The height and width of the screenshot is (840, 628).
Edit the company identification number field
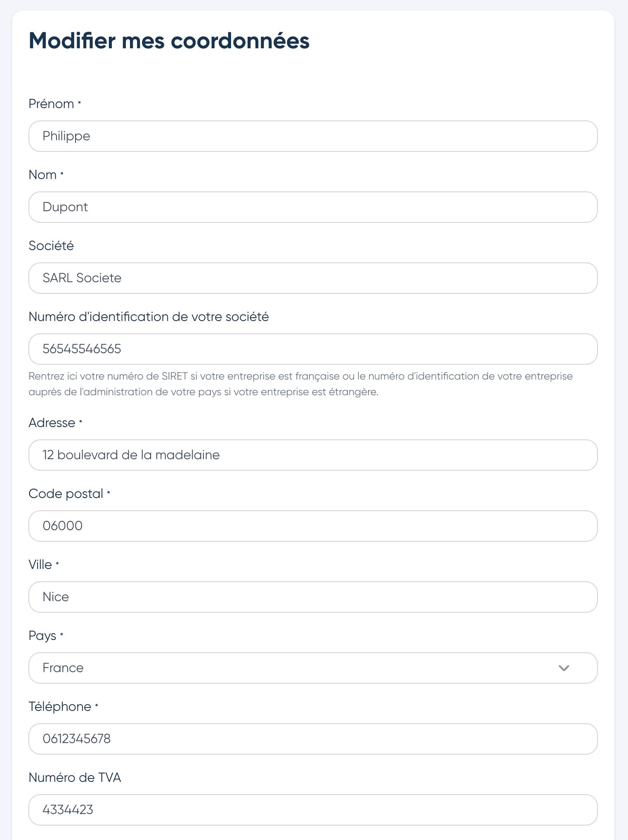coord(313,349)
